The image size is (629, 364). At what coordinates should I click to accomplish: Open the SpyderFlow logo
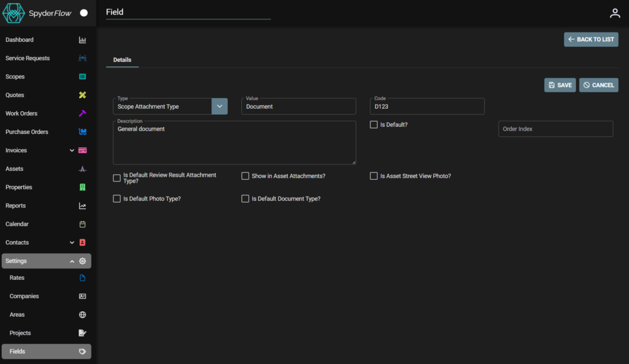point(13,12)
